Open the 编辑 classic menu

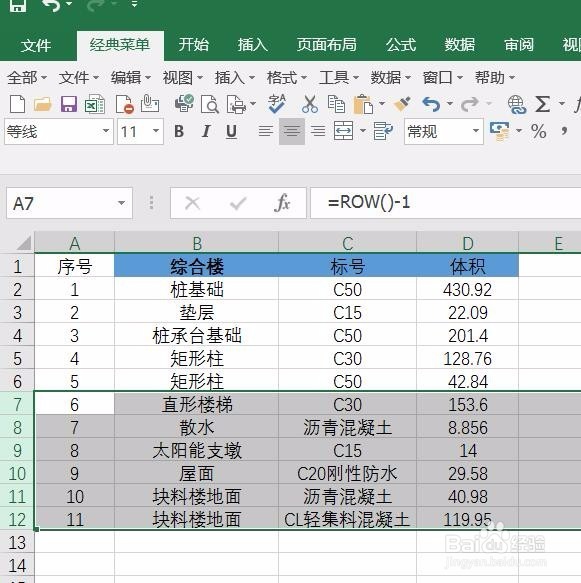pyautogui.click(x=131, y=78)
